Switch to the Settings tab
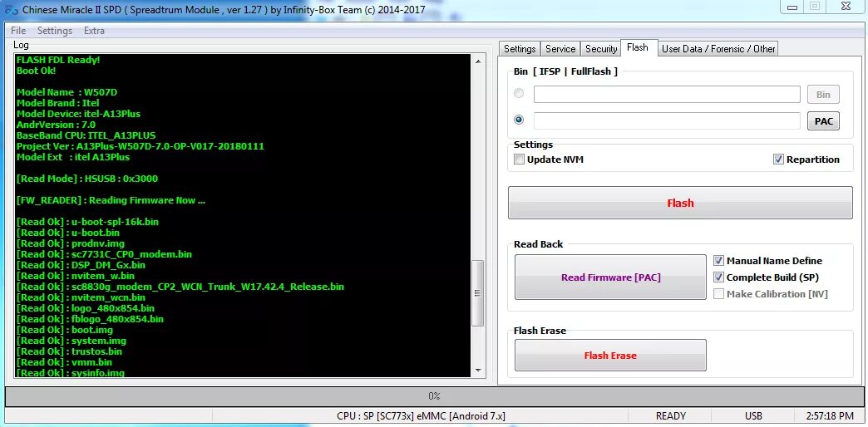Viewport: 868px width, 427px height. [520, 49]
